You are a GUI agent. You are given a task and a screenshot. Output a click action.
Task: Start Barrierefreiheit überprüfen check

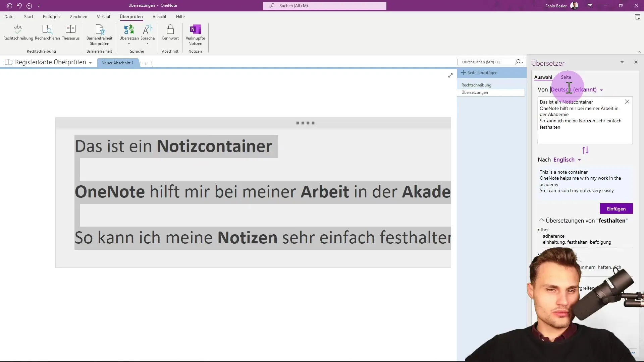(99, 35)
